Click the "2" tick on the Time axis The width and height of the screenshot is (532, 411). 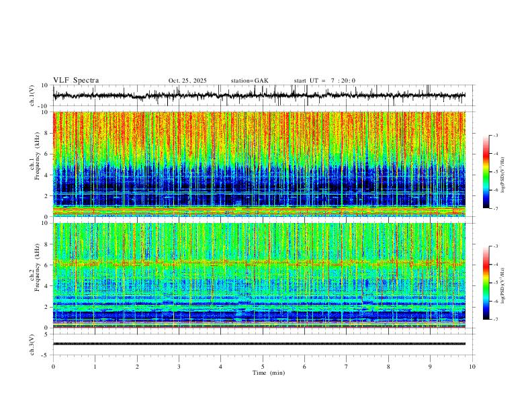point(137,367)
